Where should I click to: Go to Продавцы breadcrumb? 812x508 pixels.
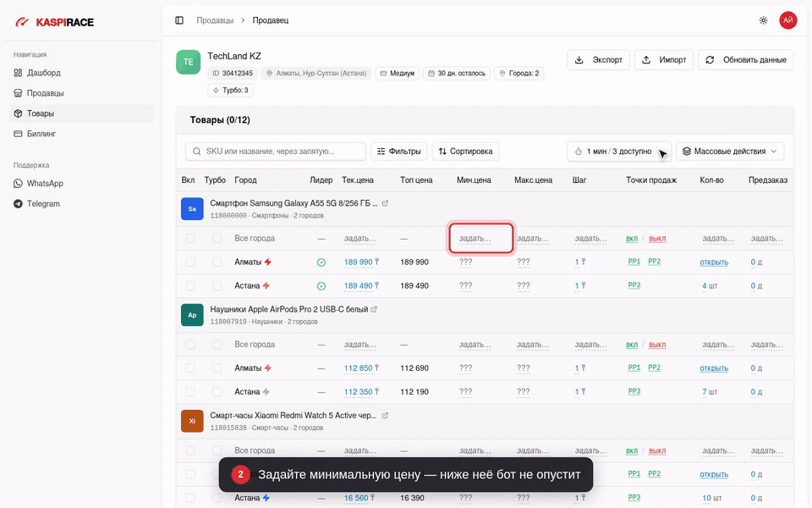215,20
